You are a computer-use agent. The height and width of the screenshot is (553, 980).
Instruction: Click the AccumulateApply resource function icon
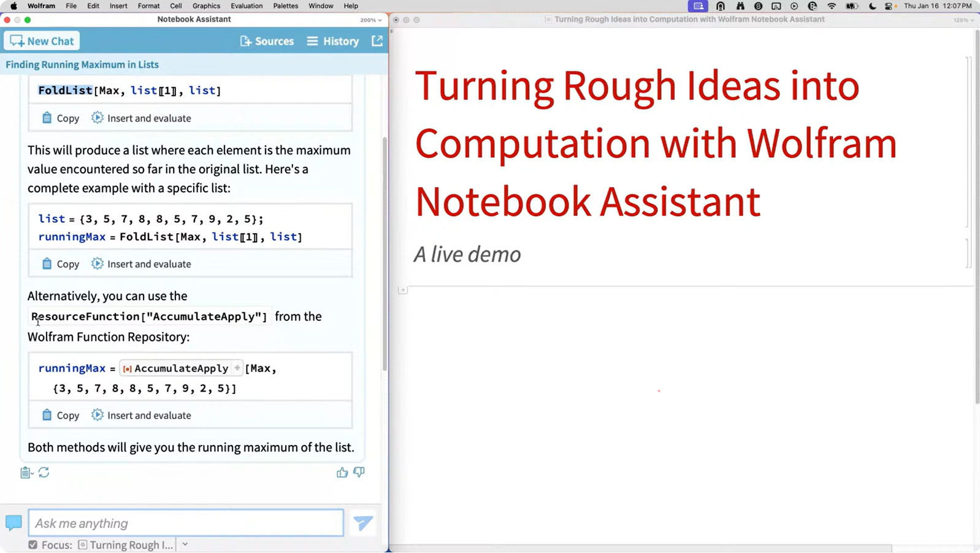tap(127, 369)
